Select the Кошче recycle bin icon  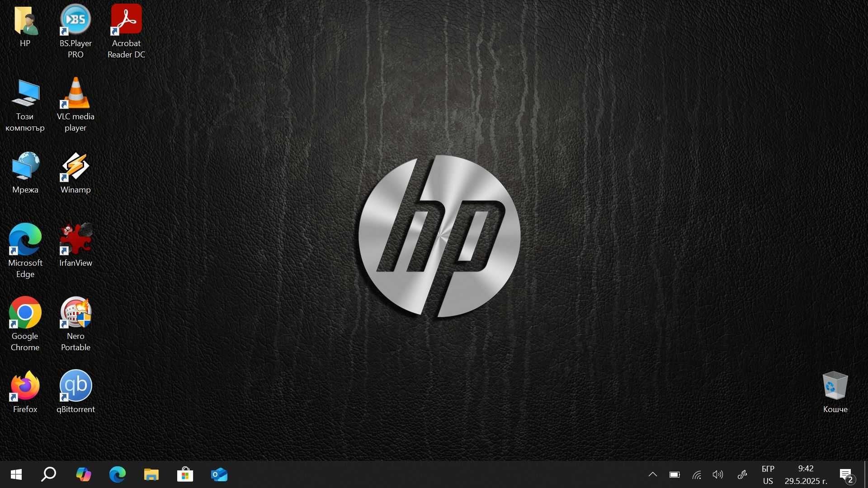(835, 385)
